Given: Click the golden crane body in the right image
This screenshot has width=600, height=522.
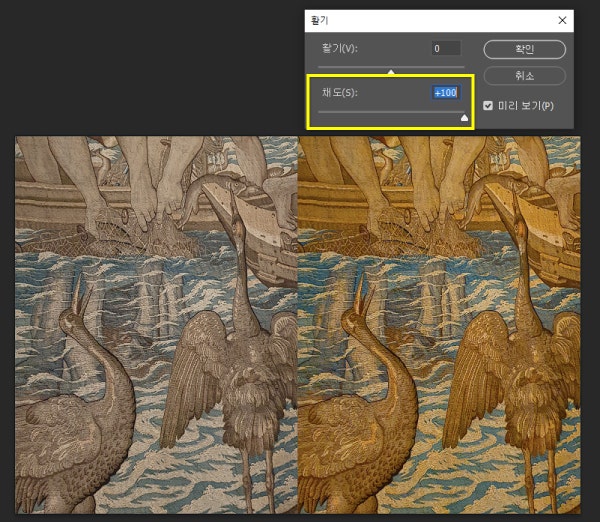Looking at the screenshot, I should (x=500, y=370).
